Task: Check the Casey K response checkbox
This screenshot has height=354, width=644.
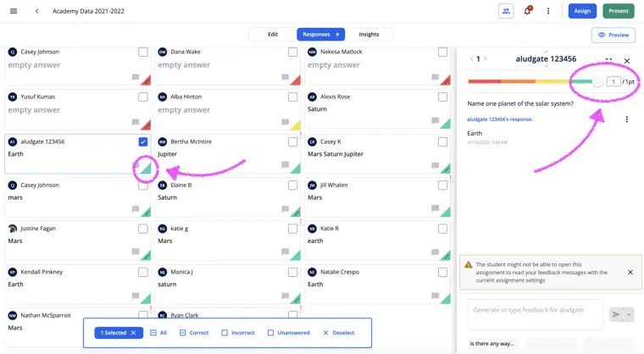Action: tap(442, 141)
